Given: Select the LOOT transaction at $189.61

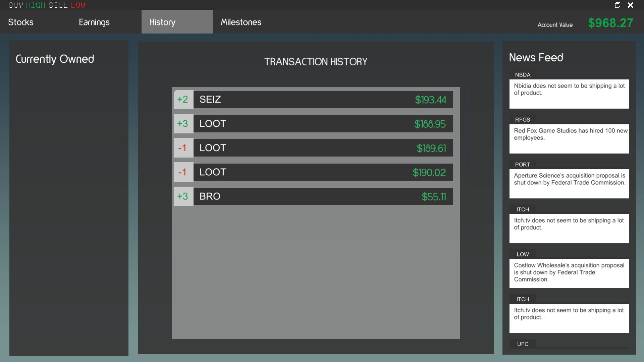Looking at the screenshot, I should pyautogui.click(x=323, y=148).
